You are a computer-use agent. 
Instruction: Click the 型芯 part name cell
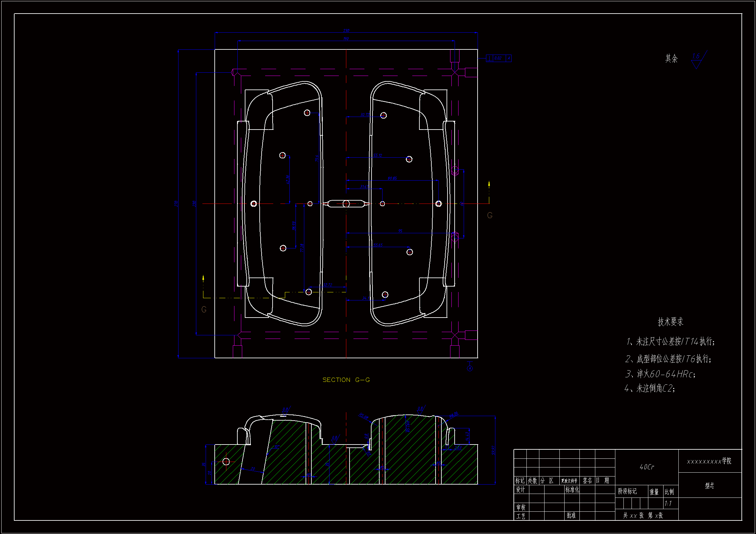[x=709, y=486]
